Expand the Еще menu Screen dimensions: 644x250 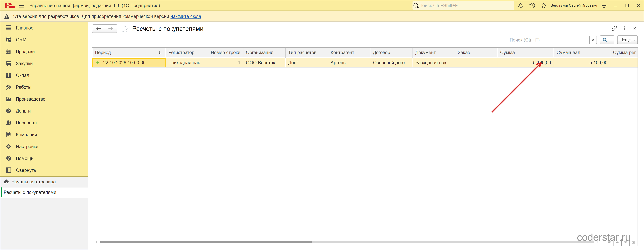coord(627,40)
